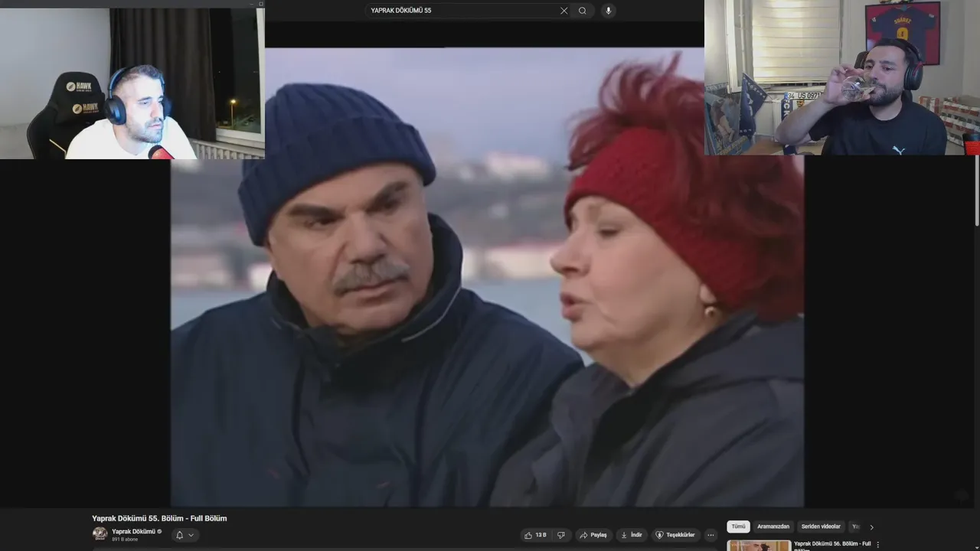Click the main video player frame
Viewport: 980px width, 551px height.
[487, 277]
